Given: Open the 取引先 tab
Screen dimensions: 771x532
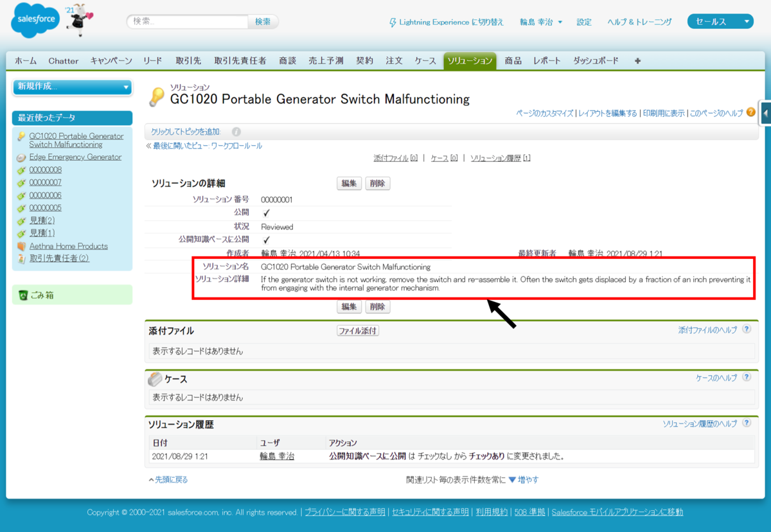Looking at the screenshot, I should pyautogui.click(x=188, y=60).
